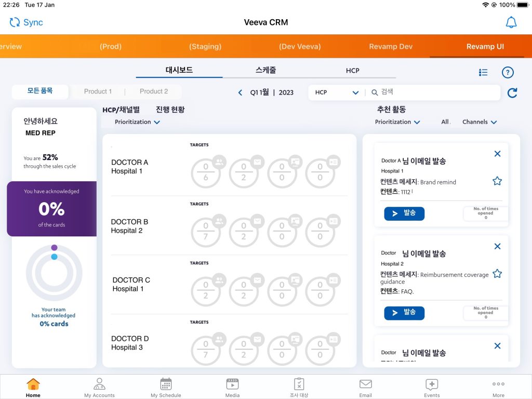
Task: Open the list view icon
Action: (x=483, y=73)
